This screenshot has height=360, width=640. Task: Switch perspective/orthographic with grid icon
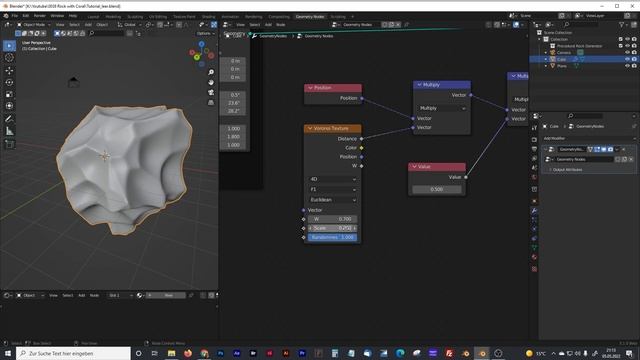211,102
